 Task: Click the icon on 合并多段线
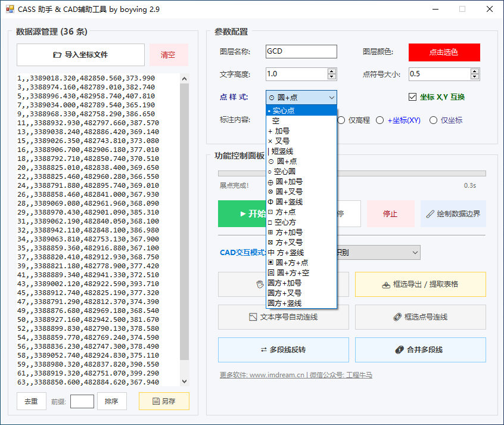(399, 350)
